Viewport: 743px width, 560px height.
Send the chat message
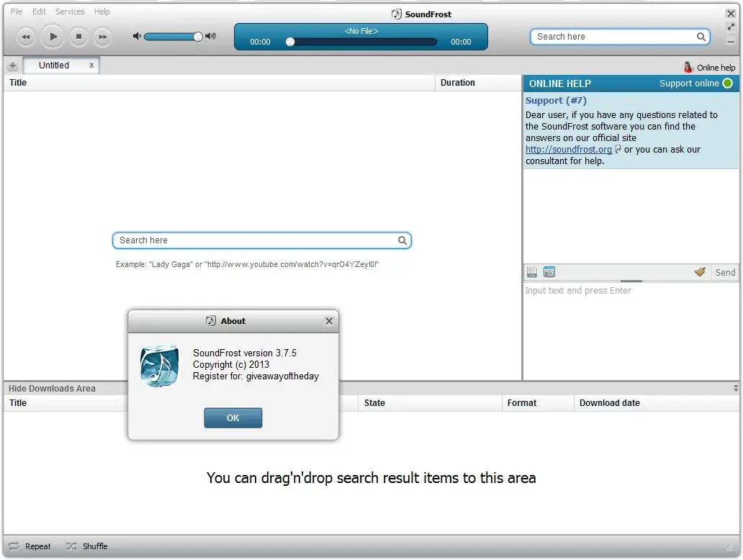725,272
